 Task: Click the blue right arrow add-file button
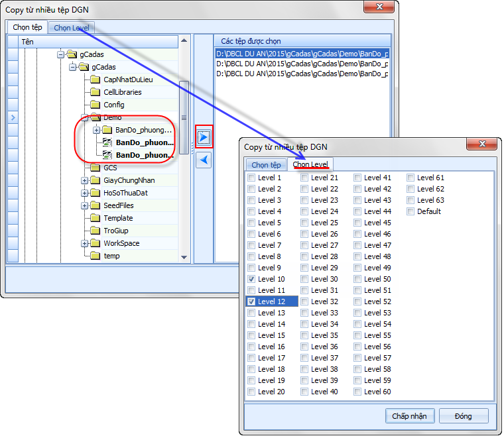204,137
